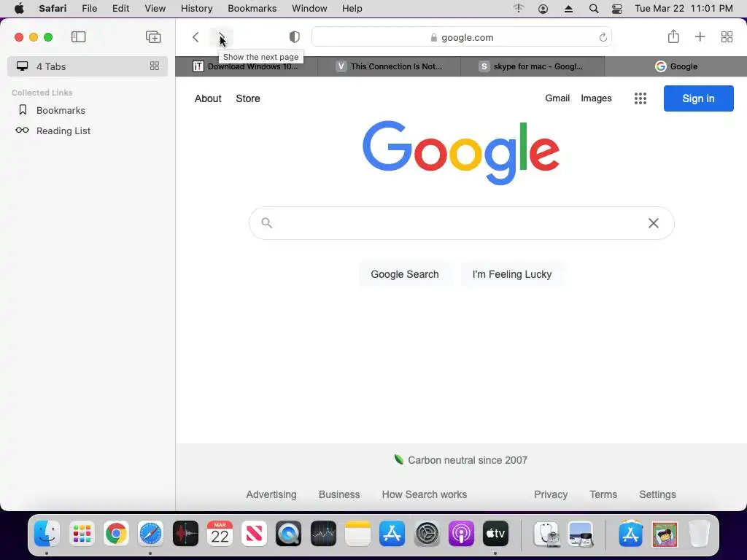This screenshot has height=560, width=747.
Task: Click the Google Search button
Action: 405,274
